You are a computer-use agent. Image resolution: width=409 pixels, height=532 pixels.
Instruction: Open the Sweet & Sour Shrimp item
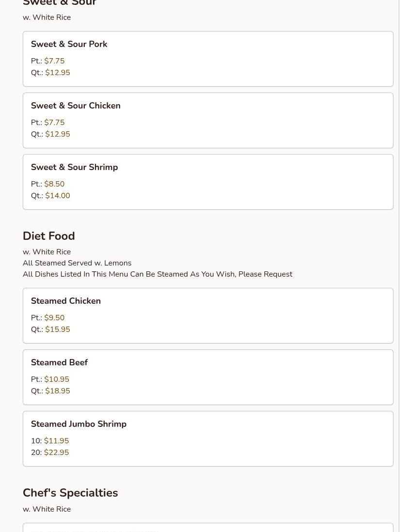pyautogui.click(x=74, y=167)
